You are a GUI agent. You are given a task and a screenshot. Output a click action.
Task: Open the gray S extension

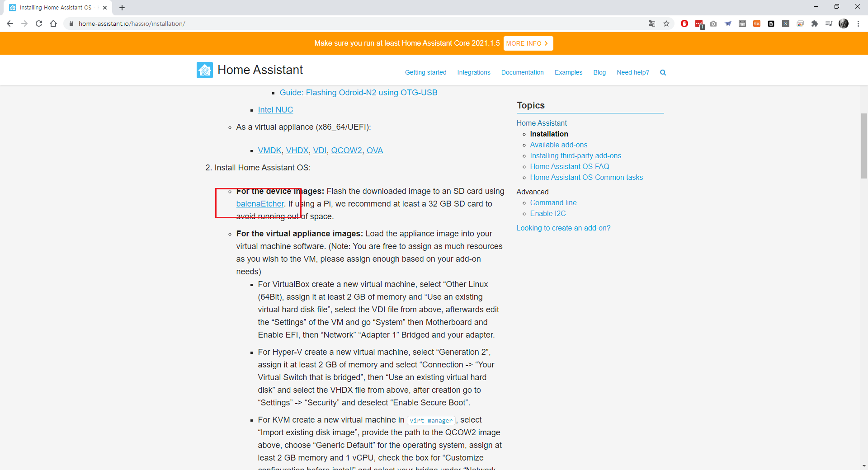tap(786, 23)
